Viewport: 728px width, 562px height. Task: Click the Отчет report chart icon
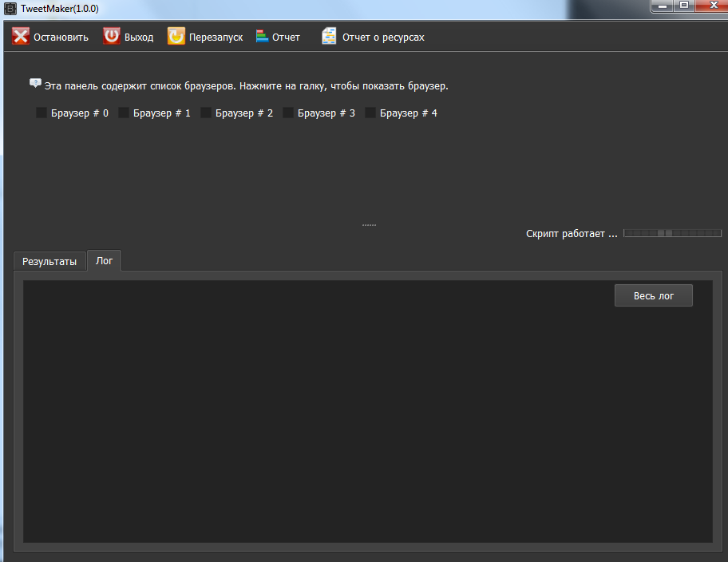point(262,37)
